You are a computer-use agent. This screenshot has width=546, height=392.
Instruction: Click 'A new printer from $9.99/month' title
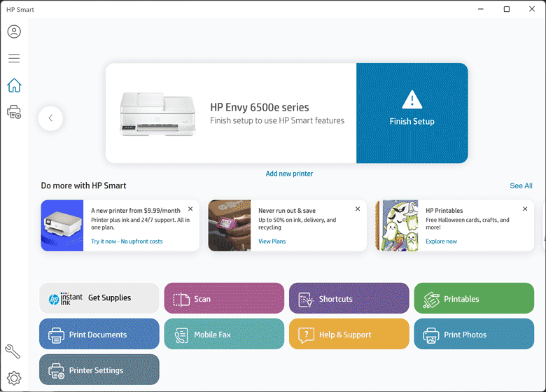click(136, 211)
